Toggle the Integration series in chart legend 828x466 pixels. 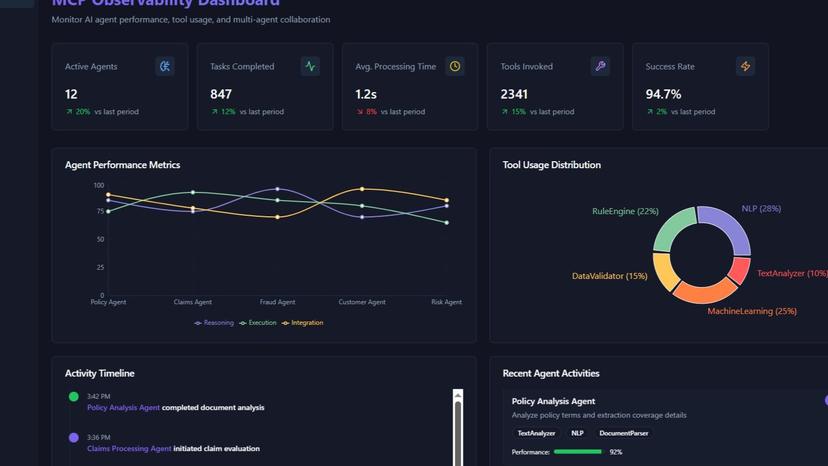[x=303, y=323]
